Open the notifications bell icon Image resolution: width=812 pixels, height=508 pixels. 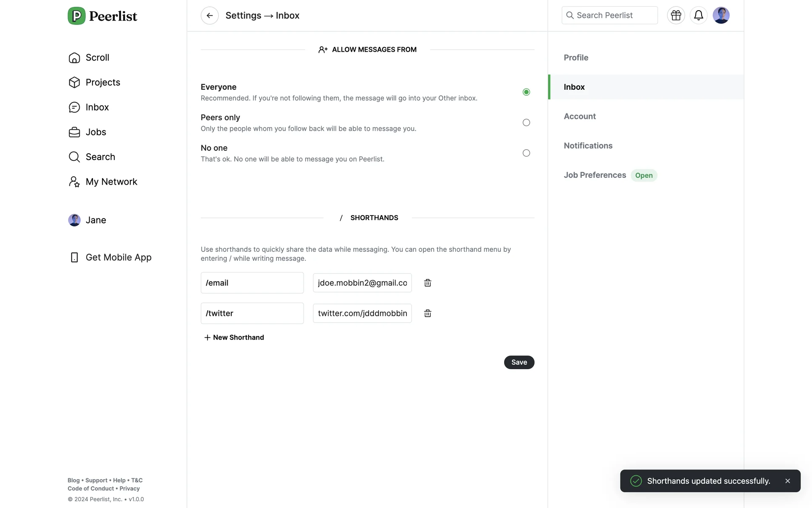698,16
